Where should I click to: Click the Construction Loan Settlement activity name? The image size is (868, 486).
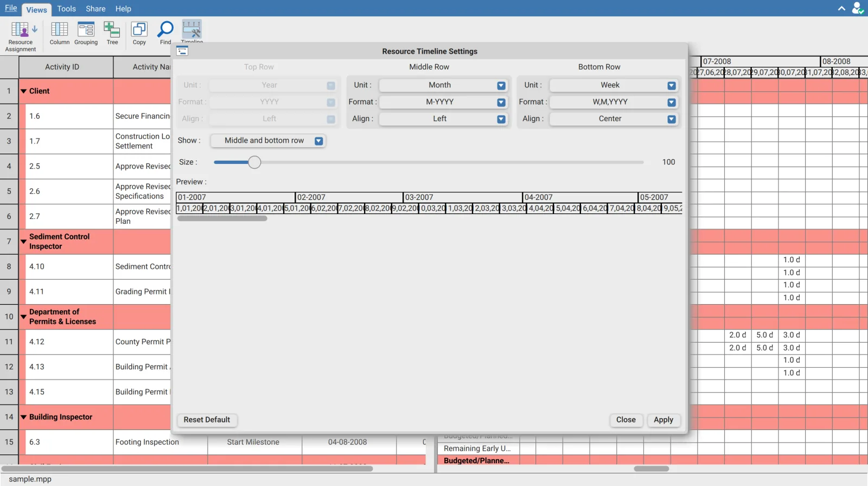coord(143,141)
